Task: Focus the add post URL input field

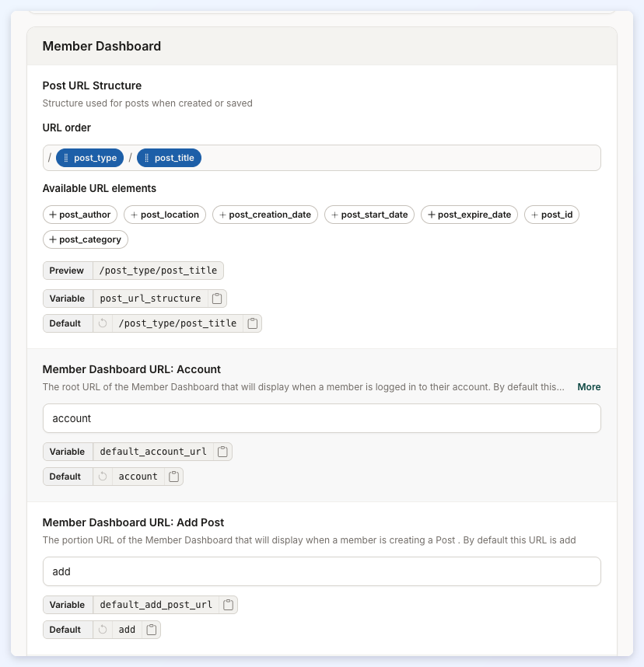Action: tap(322, 571)
